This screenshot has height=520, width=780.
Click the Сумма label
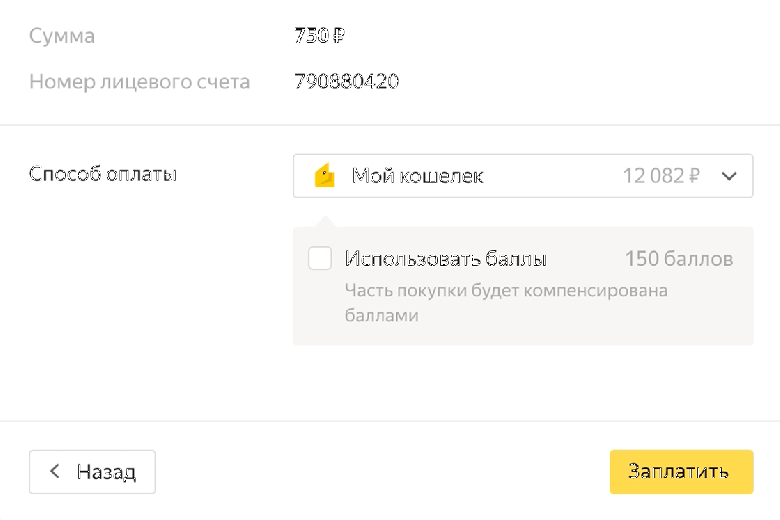62,37
